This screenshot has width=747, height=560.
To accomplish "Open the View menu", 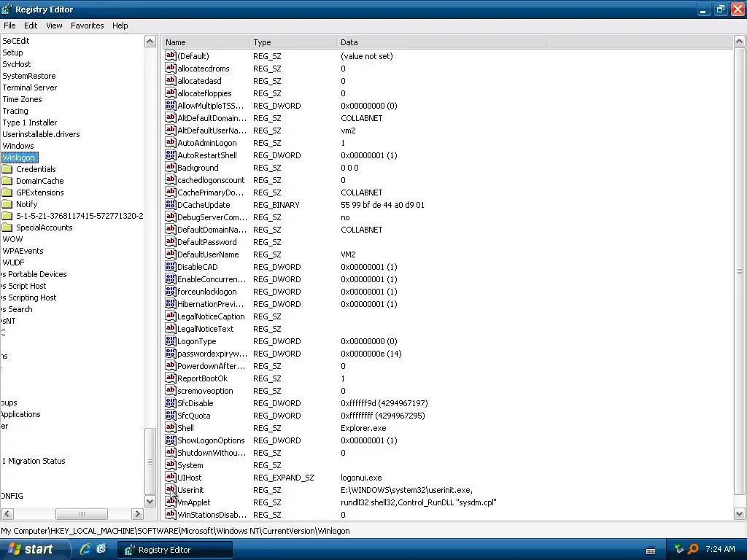I will point(54,26).
